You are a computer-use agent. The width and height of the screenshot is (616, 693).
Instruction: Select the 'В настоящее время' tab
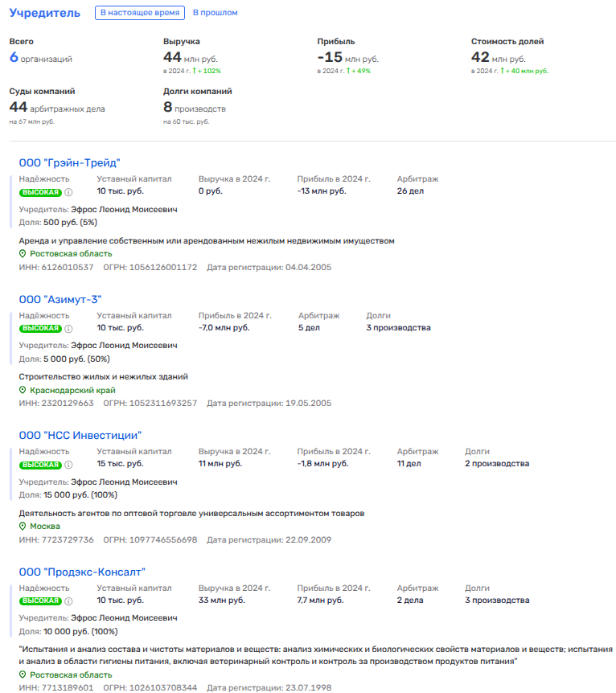coord(139,13)
